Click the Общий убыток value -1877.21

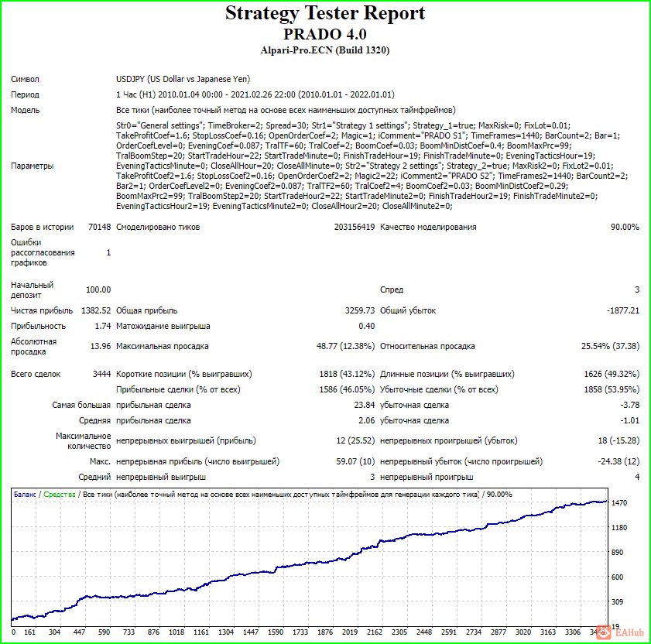point(623,310)
